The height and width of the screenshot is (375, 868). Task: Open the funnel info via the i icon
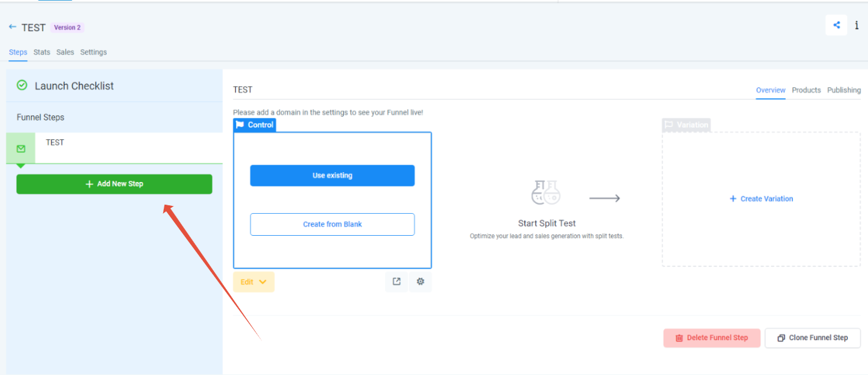(x=857, y=25)
